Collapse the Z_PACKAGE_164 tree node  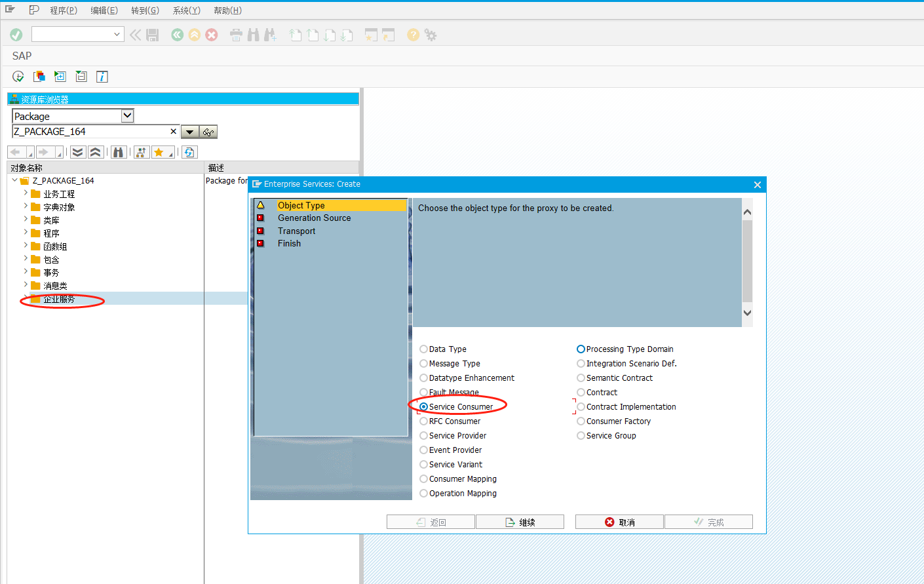(14, 180)
